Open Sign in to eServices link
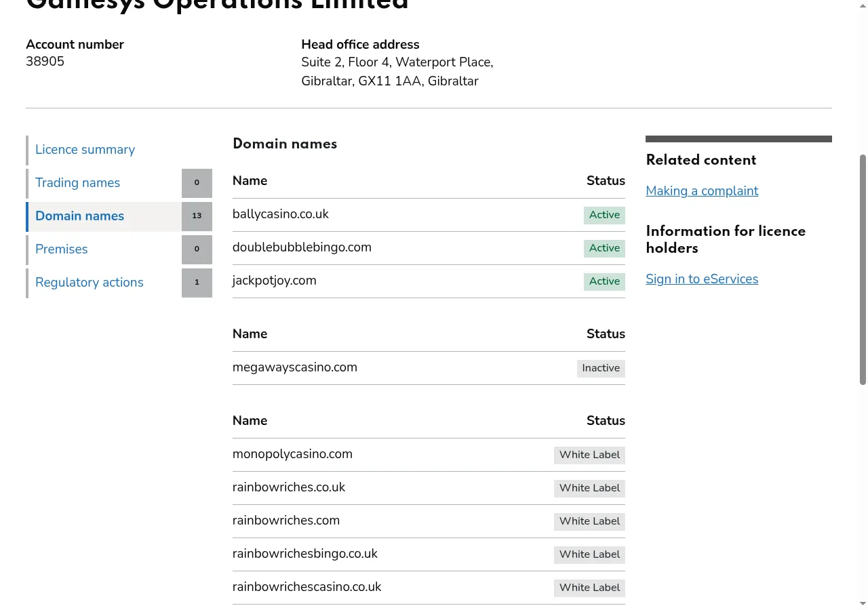The image size is (868, 610). [x=702, y=279]
